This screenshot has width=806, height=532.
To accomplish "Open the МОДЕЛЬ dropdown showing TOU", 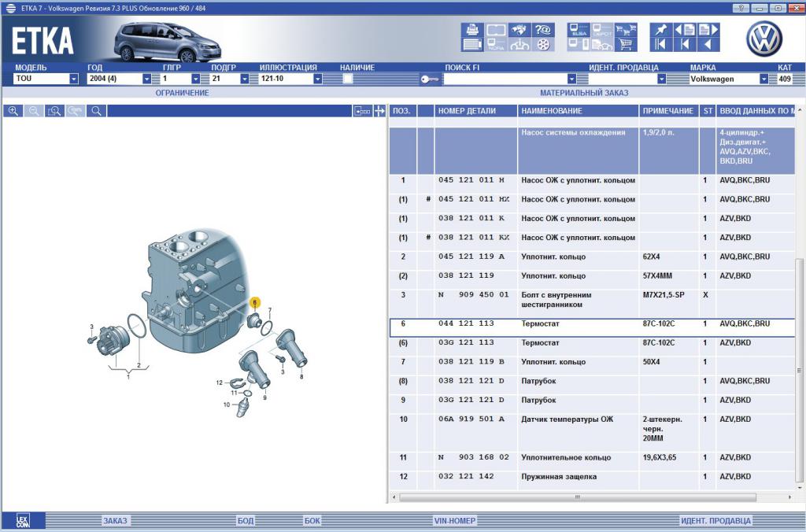I will (x=46, y=79).
